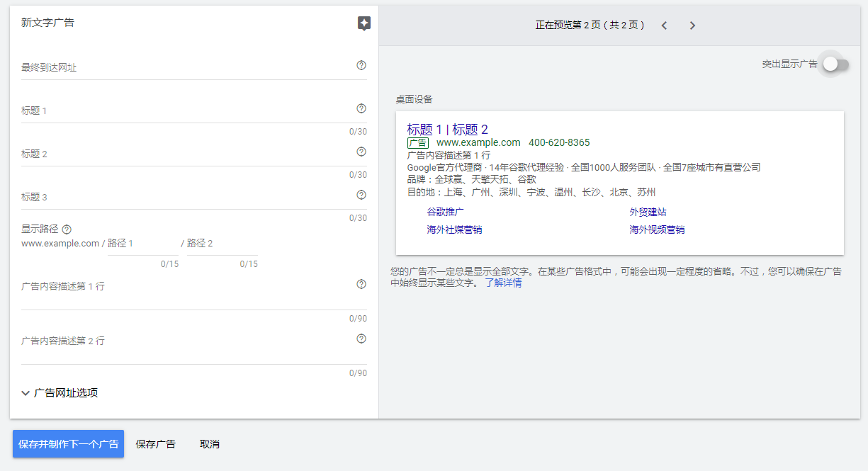The image size is (868, 471).
Task: Toggle the 突出显示广告 switch
Action: 835,64
